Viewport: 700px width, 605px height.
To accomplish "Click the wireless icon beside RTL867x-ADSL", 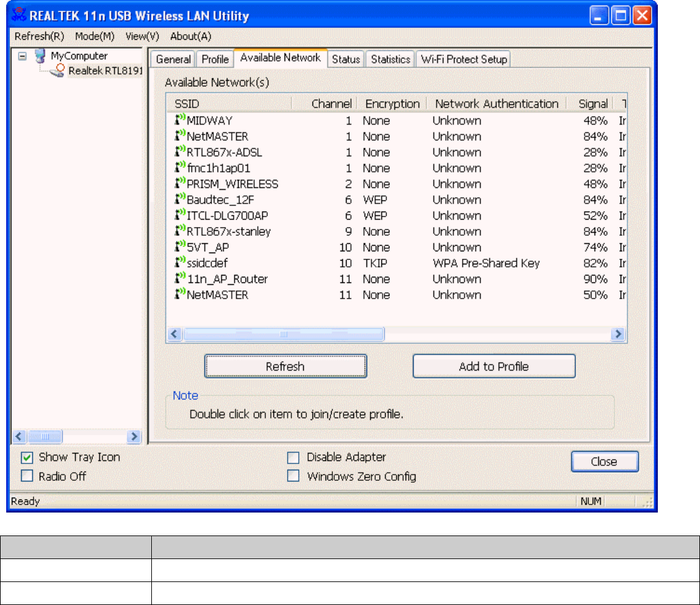I will click(x=180, y=151).
